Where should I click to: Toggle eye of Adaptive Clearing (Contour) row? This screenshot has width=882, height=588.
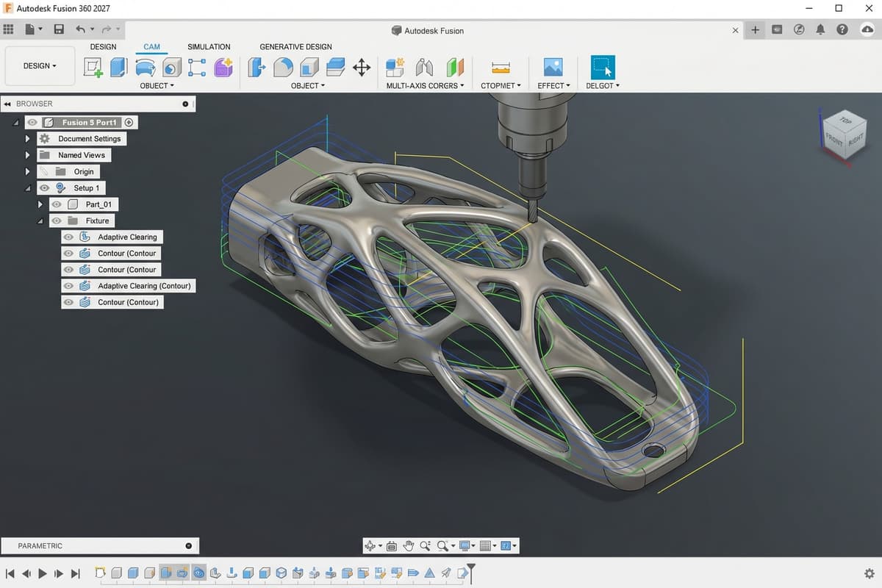pyautogui.click(x=68, y=286)
